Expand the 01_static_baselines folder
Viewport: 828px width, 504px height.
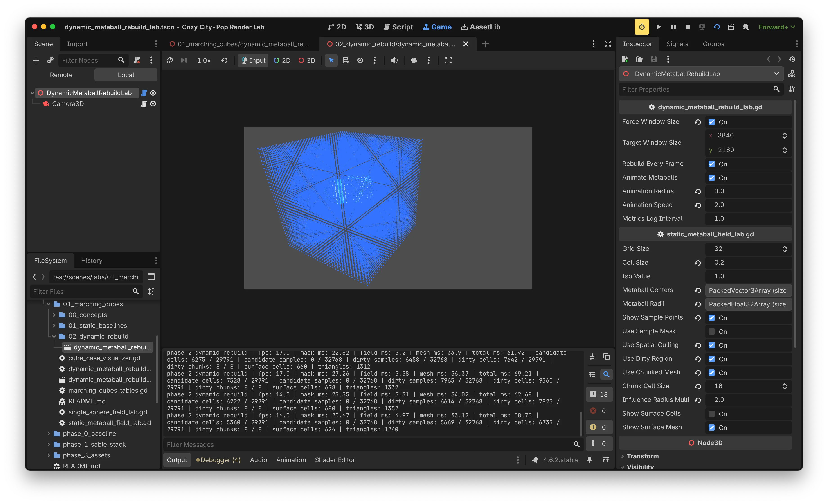pyautogui.click(x=54, y=326)
